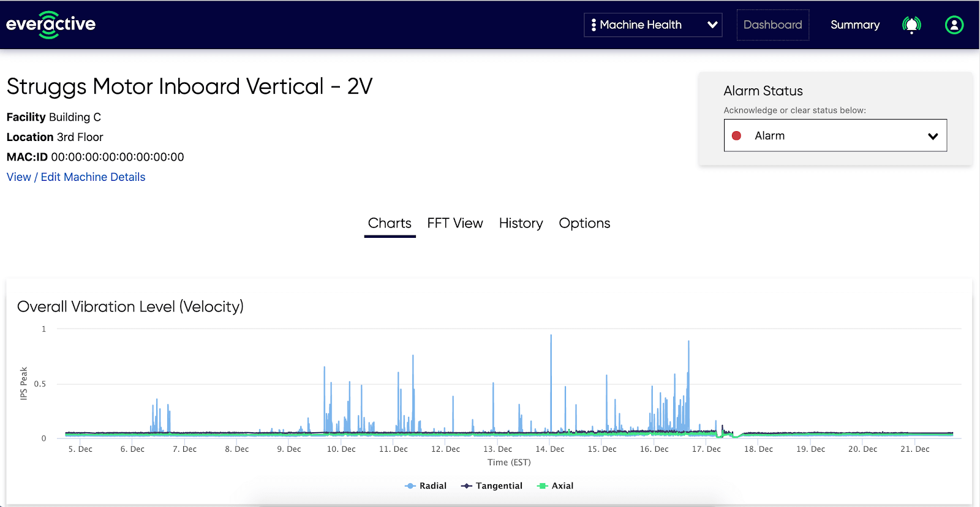Expand the Machine Health dropdown arrow

[x=712, y=25]
